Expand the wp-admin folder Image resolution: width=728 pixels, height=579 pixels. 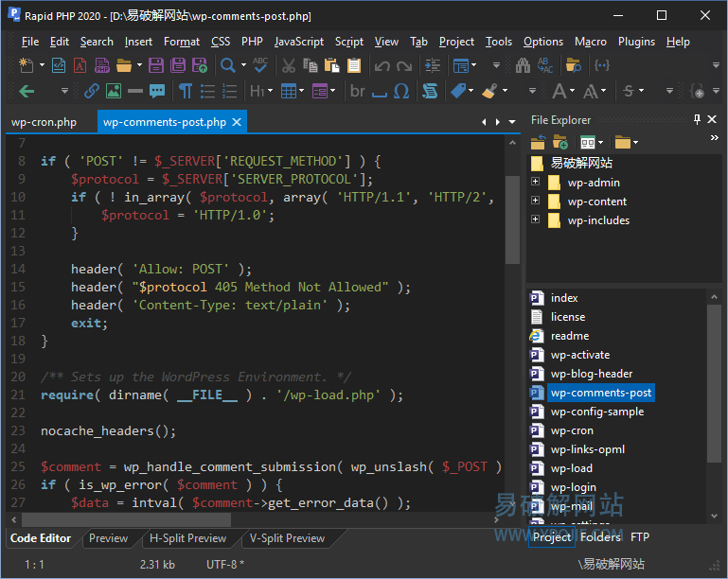click(x=535, y=183)
